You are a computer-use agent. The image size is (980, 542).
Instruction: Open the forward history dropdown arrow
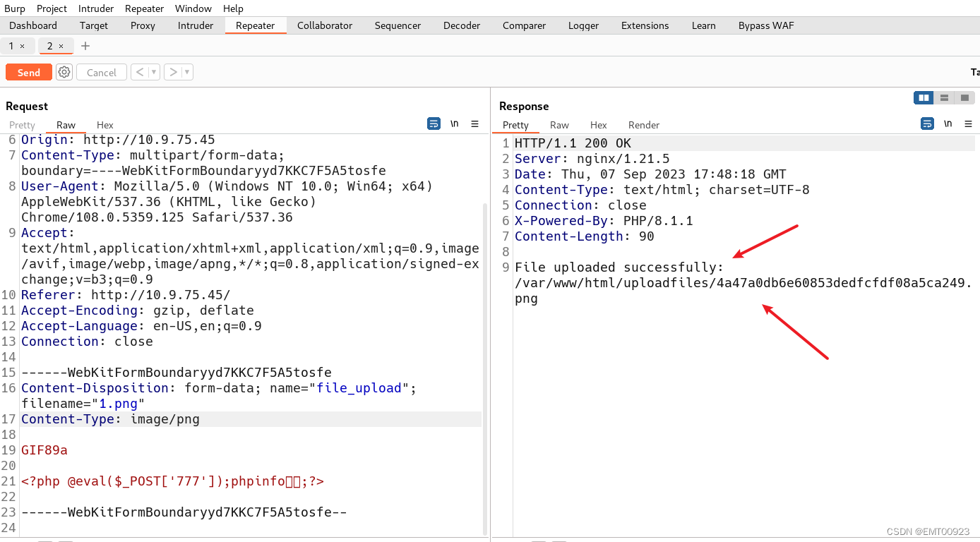pyautogui.click(x=187, y=72)
